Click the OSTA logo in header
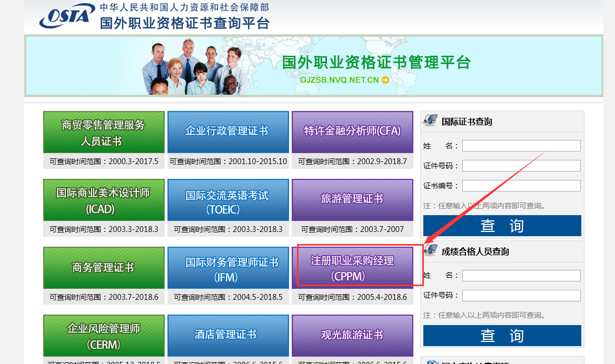Viewport: 615px width, 364px height. (66, 16)
